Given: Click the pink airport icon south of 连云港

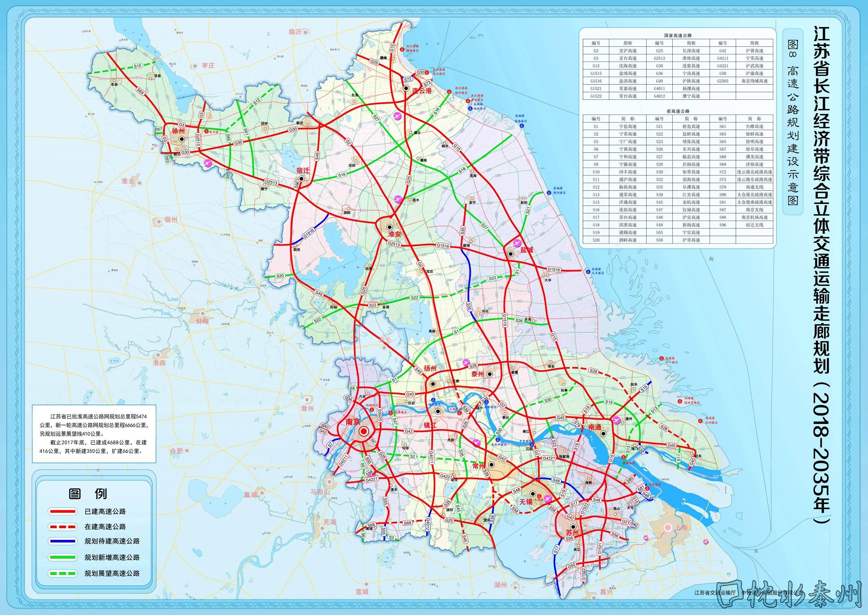Looking at the screenshot, I should [397, 115].
